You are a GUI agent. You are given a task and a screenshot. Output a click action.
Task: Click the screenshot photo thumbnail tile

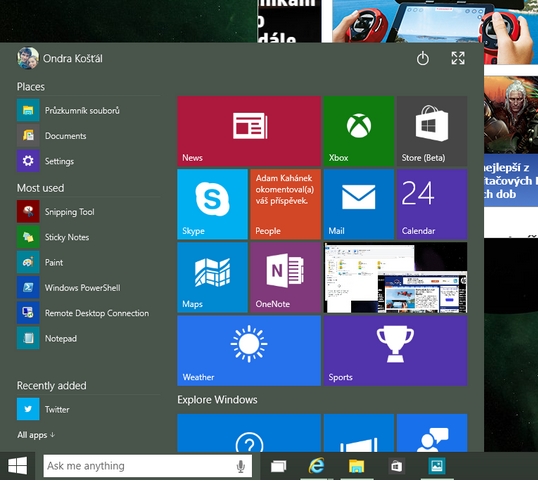pos(395,277)
